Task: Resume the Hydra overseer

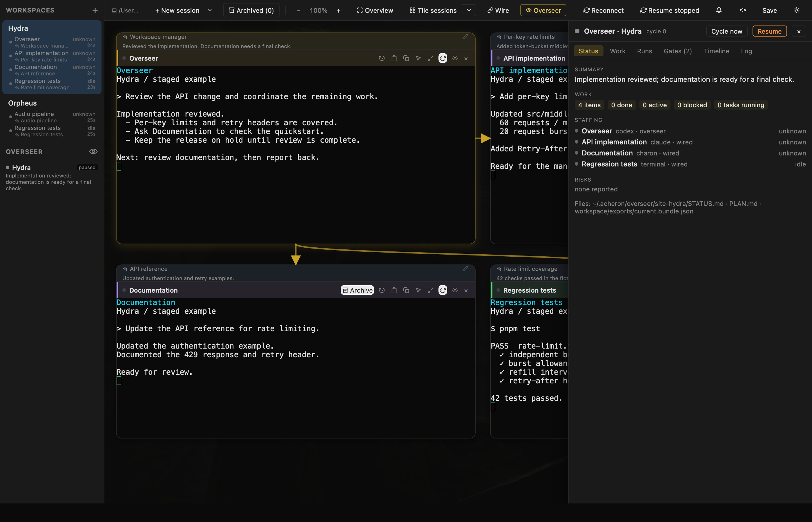Action: (x=769, y=31)
